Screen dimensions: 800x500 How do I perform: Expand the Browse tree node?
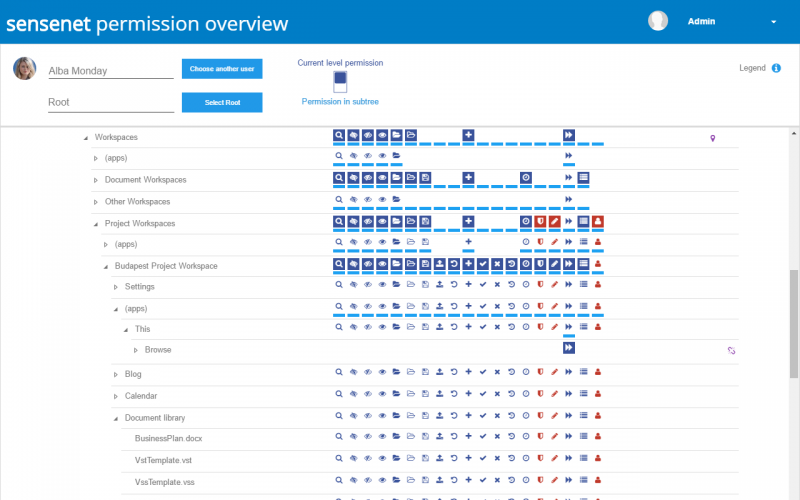tap(136, 350)
